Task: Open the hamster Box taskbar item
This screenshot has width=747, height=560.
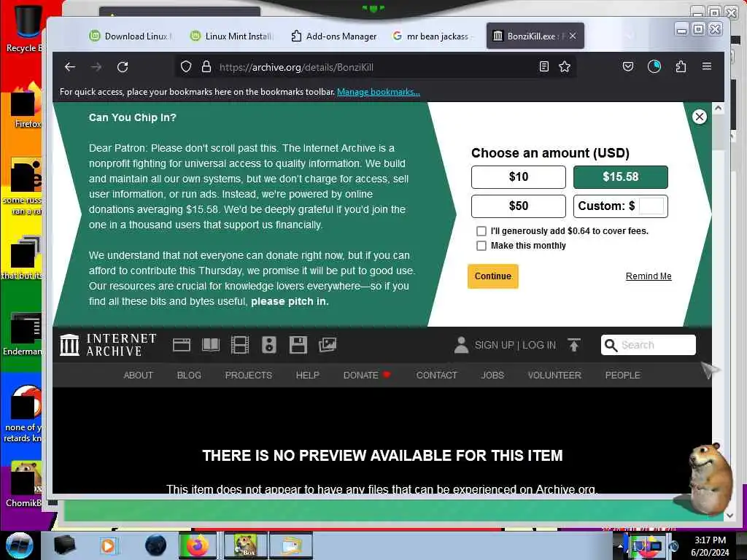Action: tap(246, 545)
